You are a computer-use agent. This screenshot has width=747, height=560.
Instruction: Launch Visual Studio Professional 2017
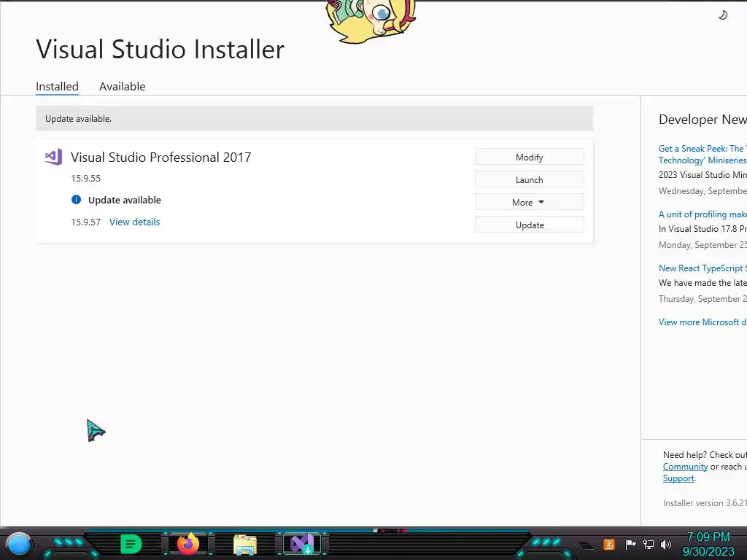[x=530, y=179]
